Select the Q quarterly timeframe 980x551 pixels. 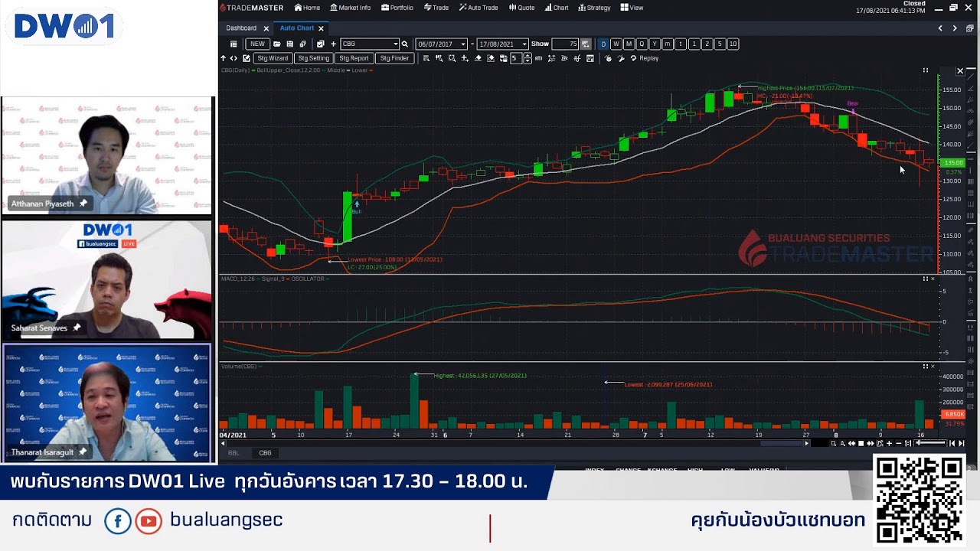tap(642, 44)
